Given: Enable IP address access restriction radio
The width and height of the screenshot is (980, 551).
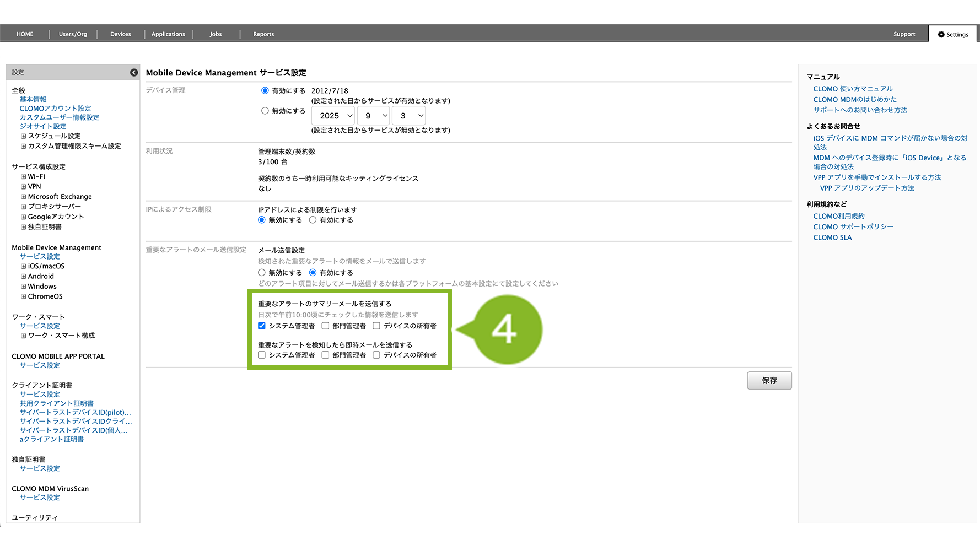Looking at the screenshot, I should [x=313, y=220].
